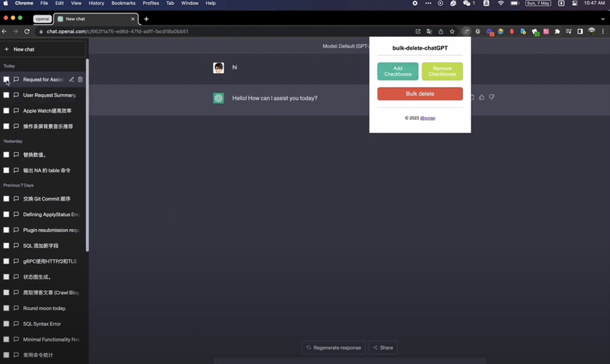Click the plus icon to open new tab
Image resolution: width=610 pixels, height=364 pixels.
[x=146, y=19]
